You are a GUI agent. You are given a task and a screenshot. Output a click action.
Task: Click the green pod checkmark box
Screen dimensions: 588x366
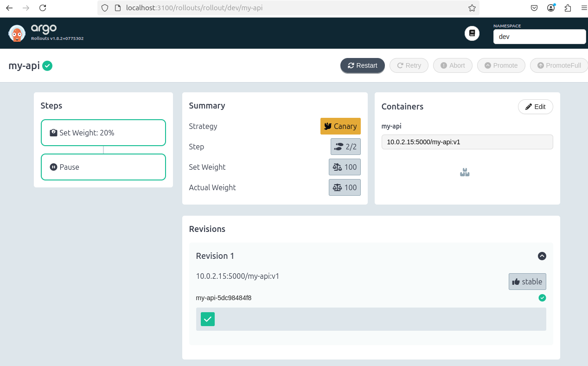click(208, 319)
